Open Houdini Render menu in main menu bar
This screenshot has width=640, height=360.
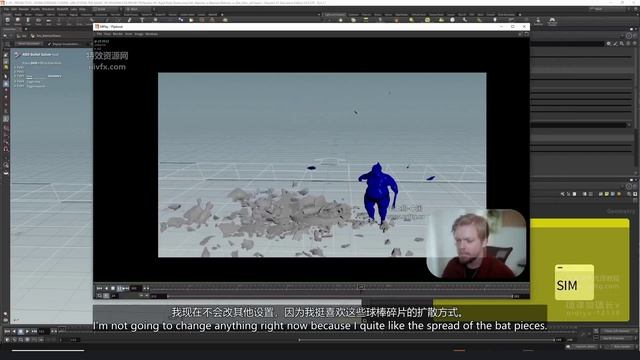24,9
